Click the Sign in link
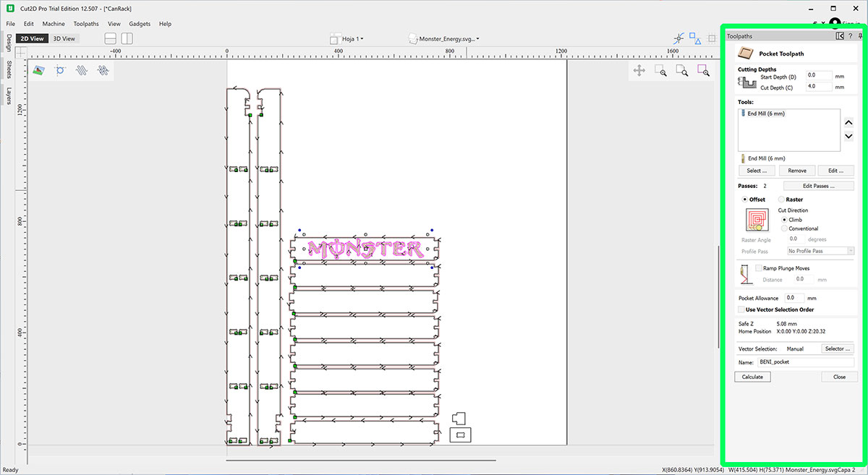The height and width of the screenshot is (475, 868). coord(852,24)
